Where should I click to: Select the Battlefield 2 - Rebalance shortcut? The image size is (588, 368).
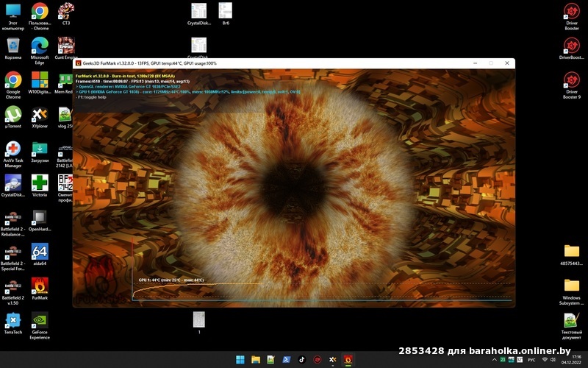(x=13, y=223)
